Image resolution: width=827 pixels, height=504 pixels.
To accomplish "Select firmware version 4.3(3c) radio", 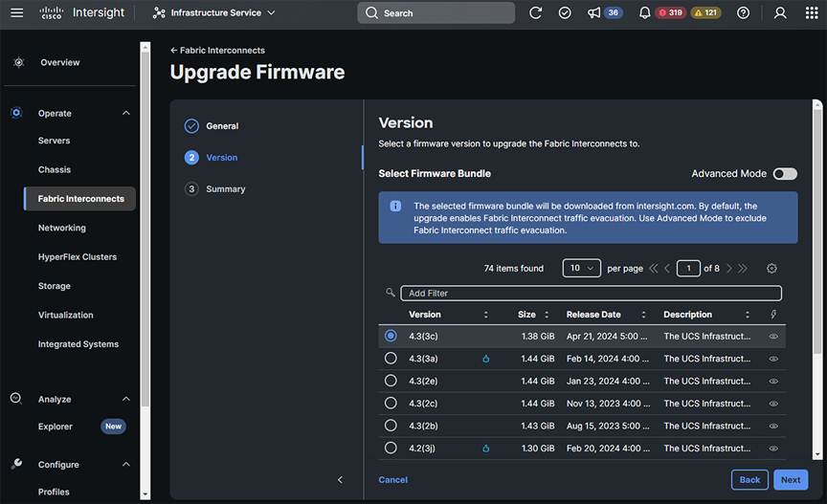I will click(391, 336).
